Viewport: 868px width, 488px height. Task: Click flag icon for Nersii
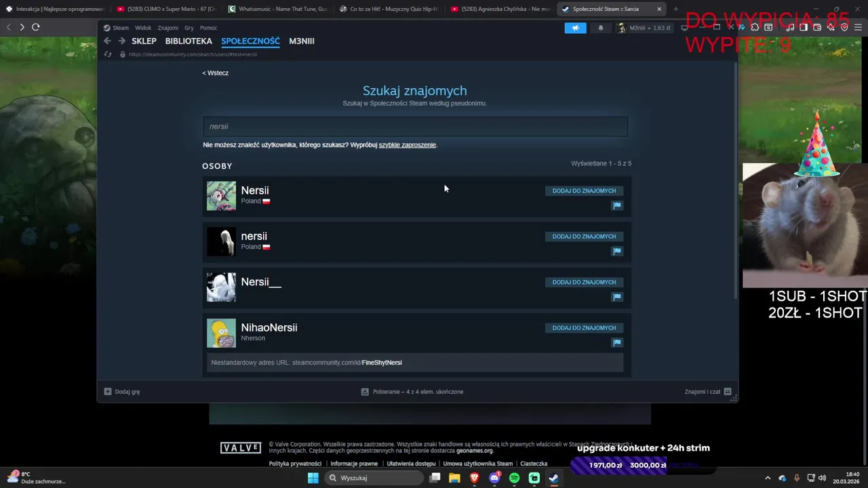(x=617, y=205)
